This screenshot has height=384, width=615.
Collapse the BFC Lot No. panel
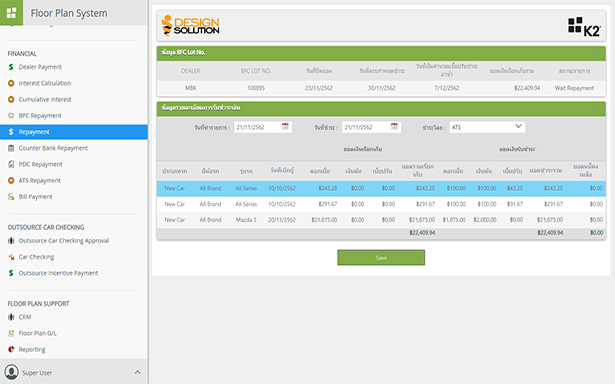pyautogui.click(x=595, y=53)
